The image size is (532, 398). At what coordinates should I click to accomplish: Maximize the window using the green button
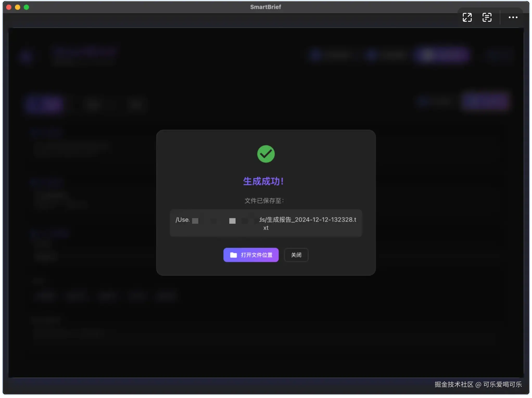tap(27, 7)
